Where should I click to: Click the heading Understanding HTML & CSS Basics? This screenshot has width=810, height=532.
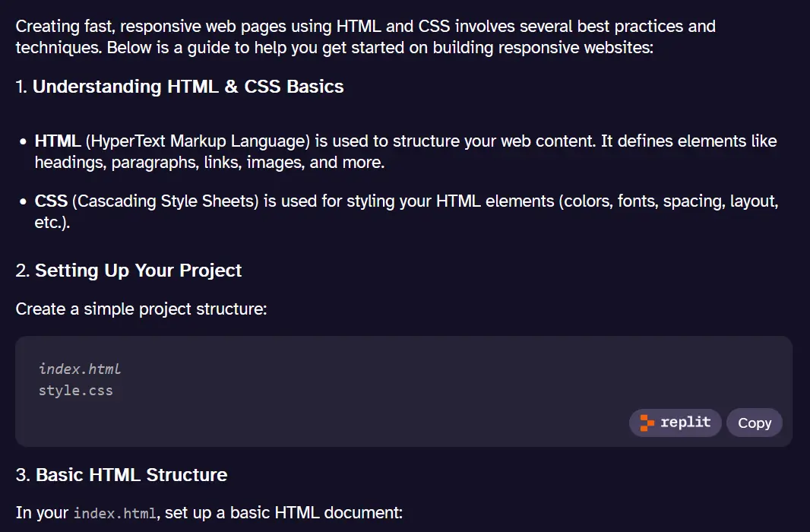[188, 87]
